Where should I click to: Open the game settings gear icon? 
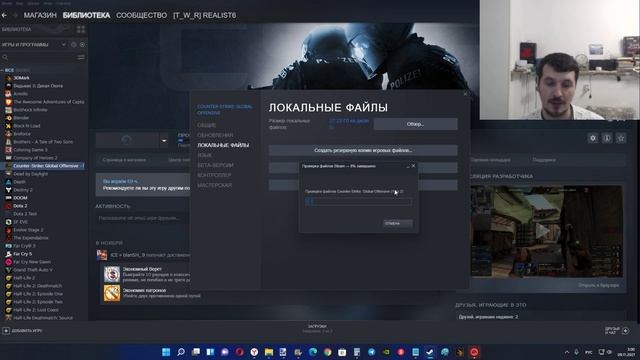593,138
